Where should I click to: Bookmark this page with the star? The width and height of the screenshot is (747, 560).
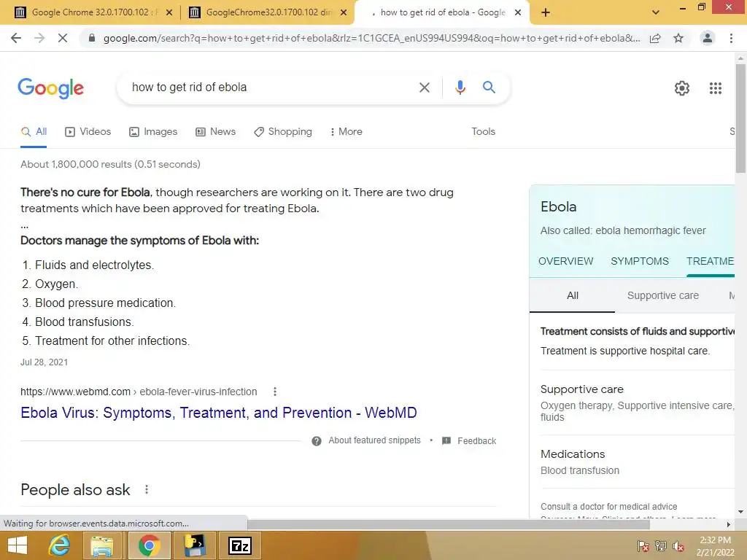click(x=678, y=38)
